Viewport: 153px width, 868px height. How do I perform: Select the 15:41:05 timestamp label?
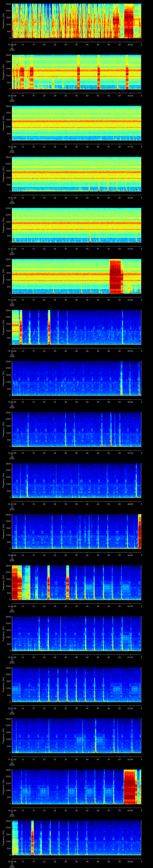pyautogui.click(x=12, y=198)
